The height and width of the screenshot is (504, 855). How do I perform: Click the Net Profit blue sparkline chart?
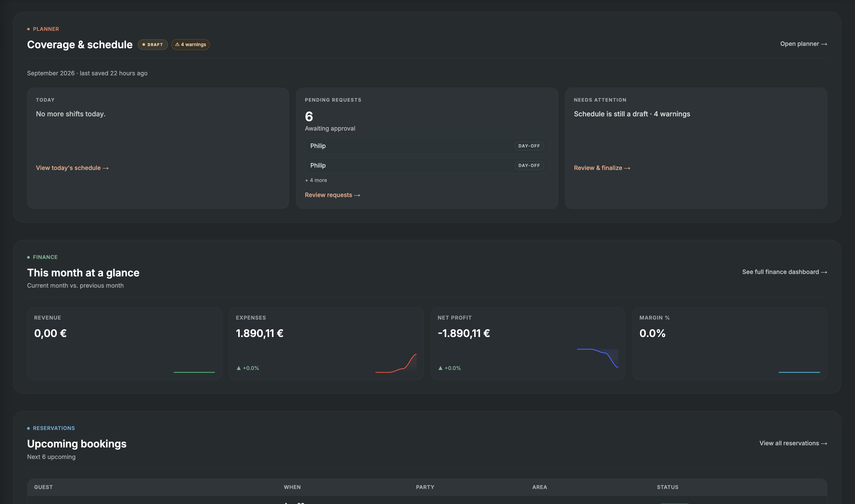[x=598, y=358]
